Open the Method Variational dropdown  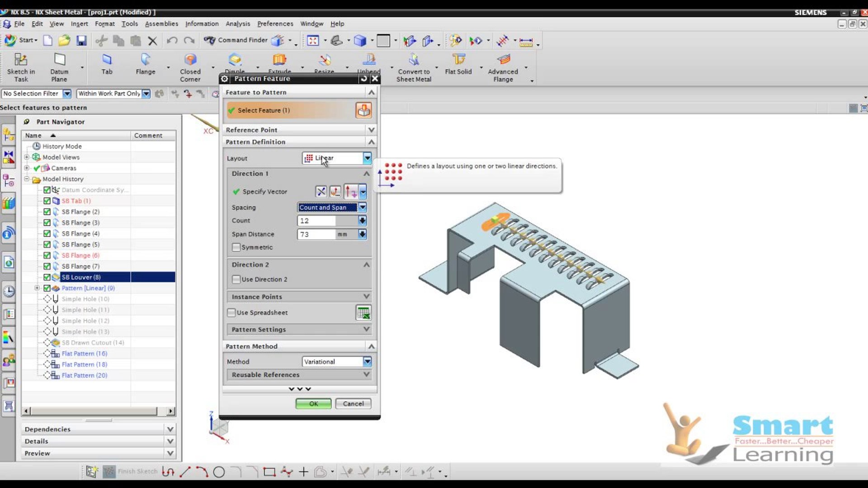click(367, 361)
